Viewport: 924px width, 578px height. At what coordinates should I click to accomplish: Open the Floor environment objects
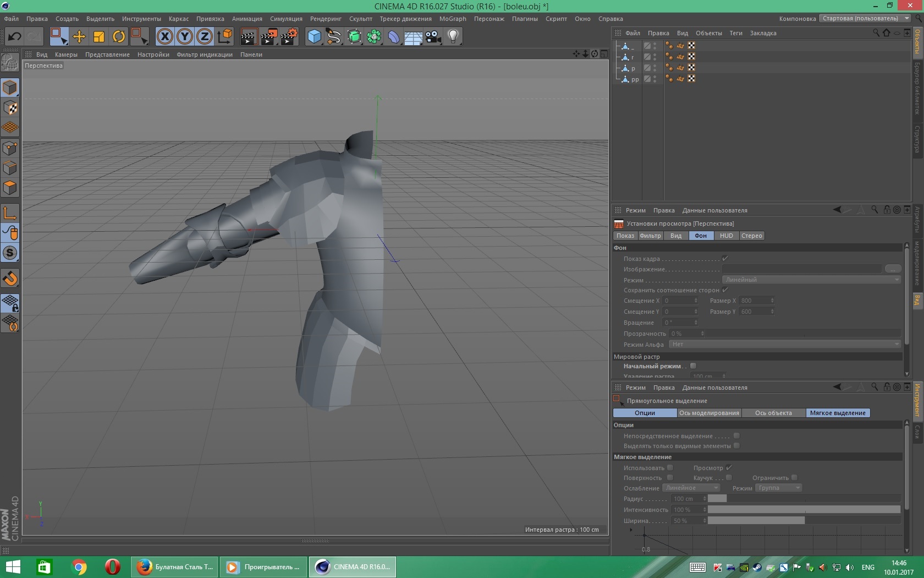coord(414,37)
